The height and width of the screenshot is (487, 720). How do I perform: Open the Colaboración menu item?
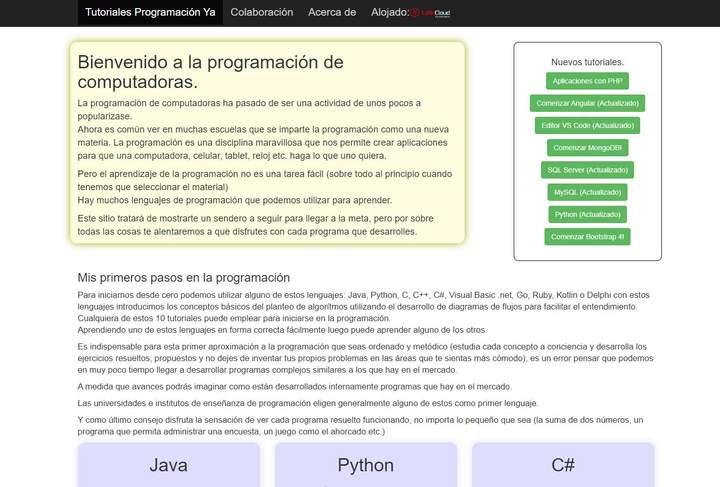tap(262, 12)
